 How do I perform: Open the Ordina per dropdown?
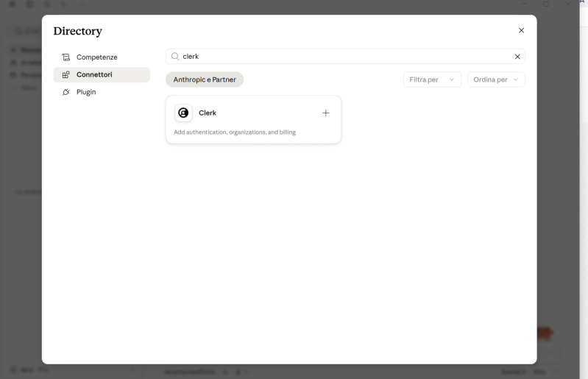(x=496, y=79)
